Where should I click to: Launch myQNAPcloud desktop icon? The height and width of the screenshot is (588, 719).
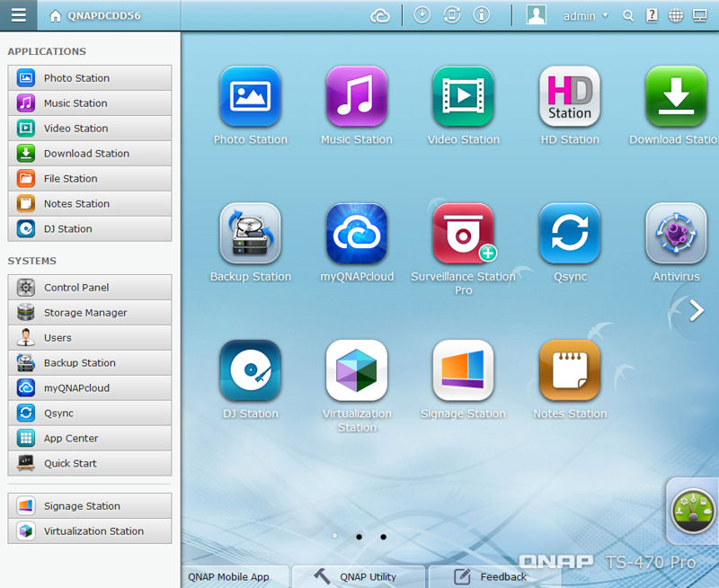point(357,234)
